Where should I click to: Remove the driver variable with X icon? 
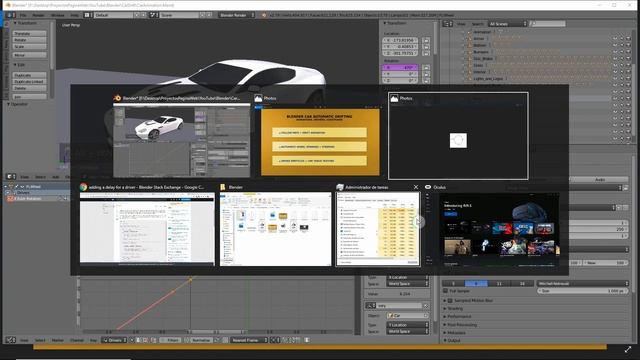click(425, 305)
